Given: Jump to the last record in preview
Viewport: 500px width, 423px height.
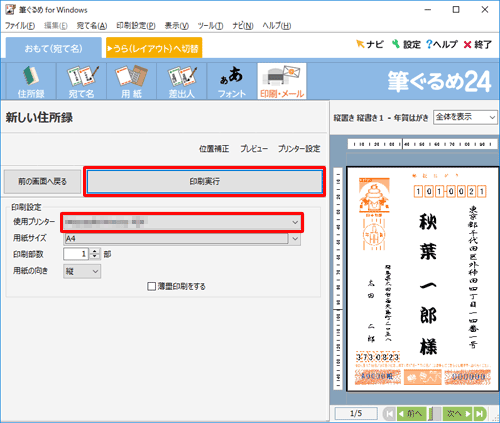Looking at the screenshot, I should (x=480, y=414).
